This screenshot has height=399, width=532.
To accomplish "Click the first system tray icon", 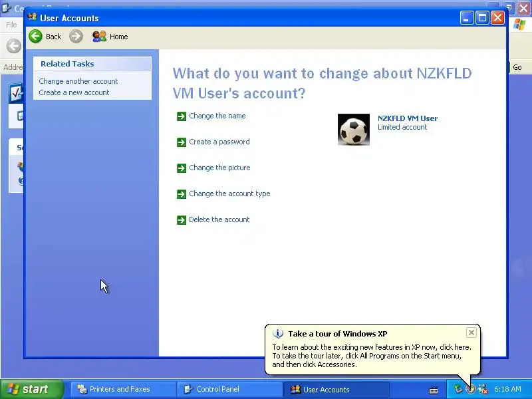I will [x=458, y=389].
